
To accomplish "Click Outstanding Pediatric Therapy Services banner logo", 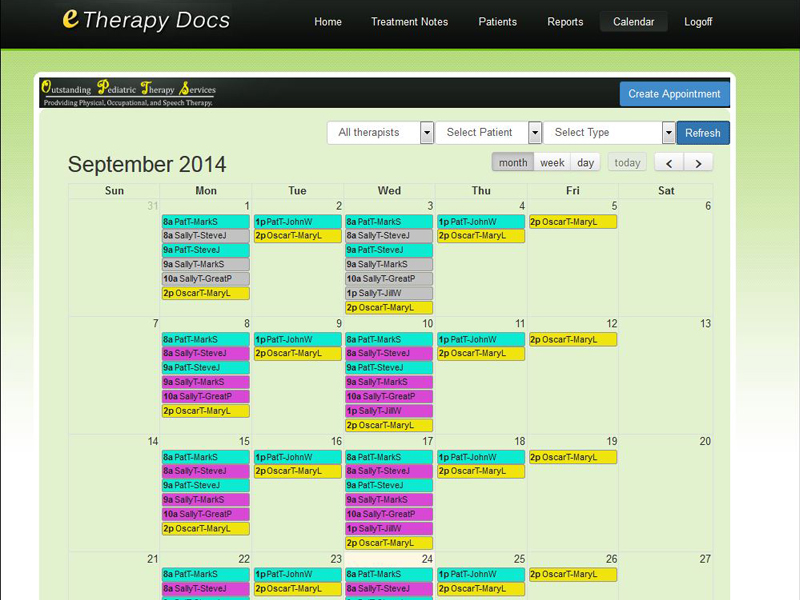I will [x=129, y=94].
